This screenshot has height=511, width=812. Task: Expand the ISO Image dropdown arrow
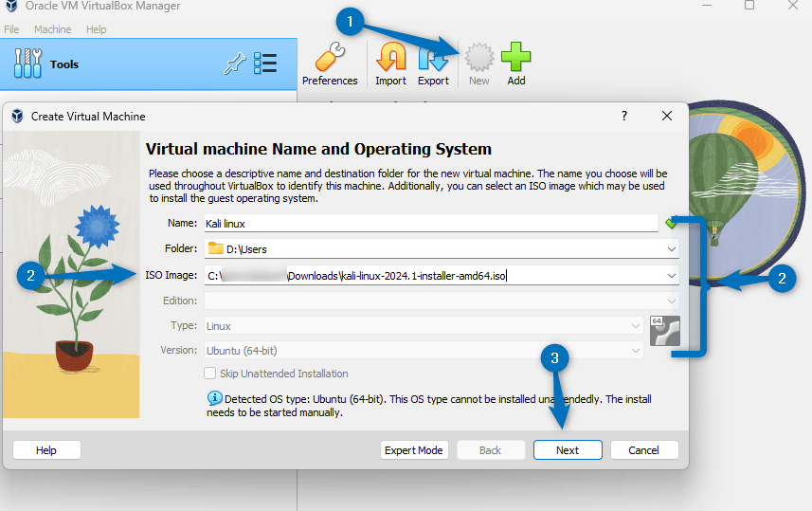point(671,276)
